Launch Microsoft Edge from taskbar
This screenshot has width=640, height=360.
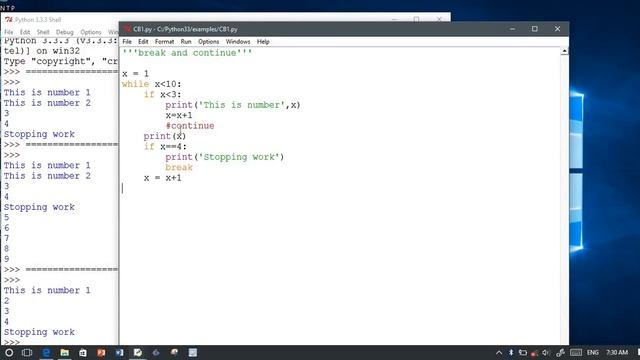pyautogui.click(x=46, y=352)
